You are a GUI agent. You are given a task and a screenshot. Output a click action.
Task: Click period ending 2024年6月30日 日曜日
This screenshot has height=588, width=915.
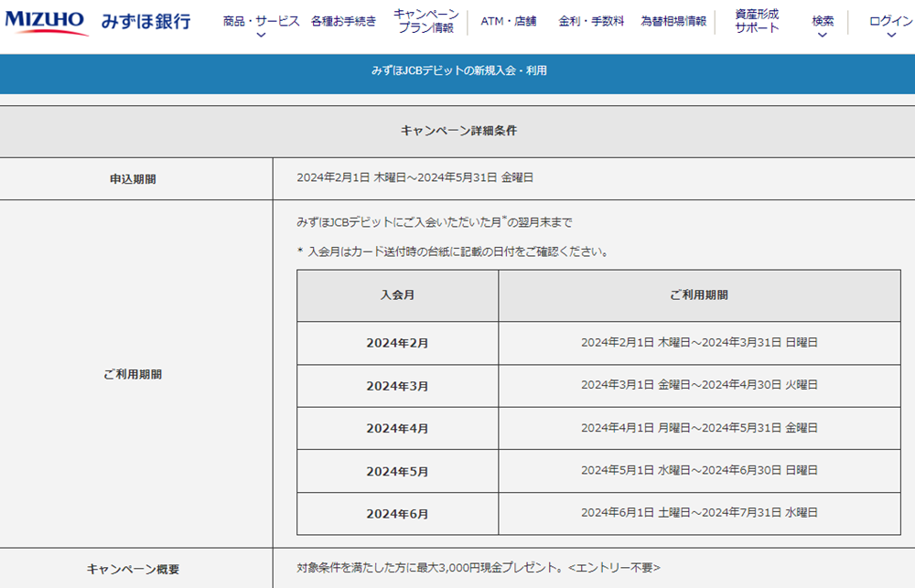point(699,470)
